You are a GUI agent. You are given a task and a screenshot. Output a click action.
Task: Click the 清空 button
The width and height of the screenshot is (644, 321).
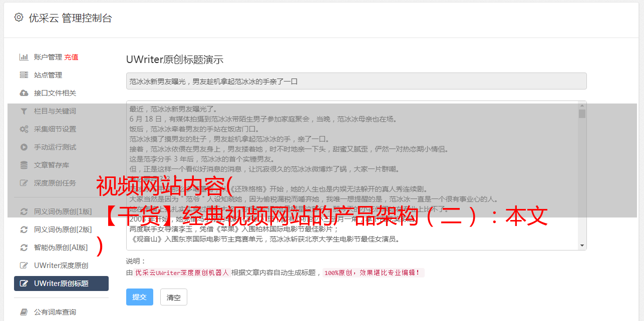pyautogui.click(x=174, y=297)
